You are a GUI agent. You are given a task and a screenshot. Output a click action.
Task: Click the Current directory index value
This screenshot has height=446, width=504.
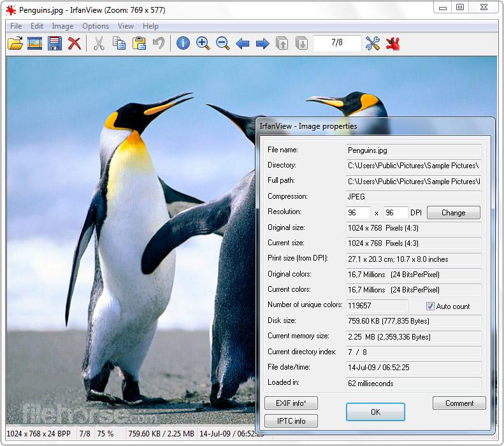click(414, 352)
